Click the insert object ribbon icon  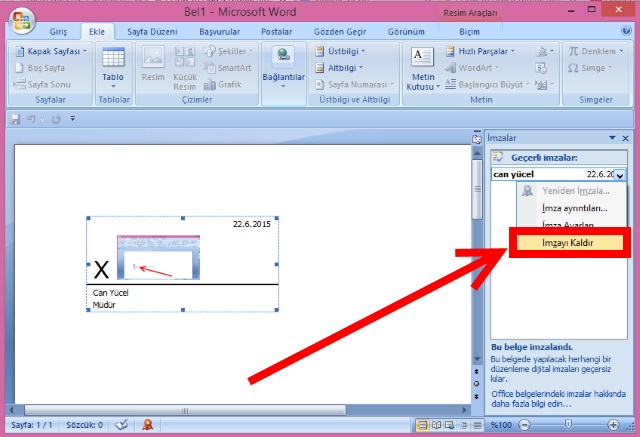[544, 84]
